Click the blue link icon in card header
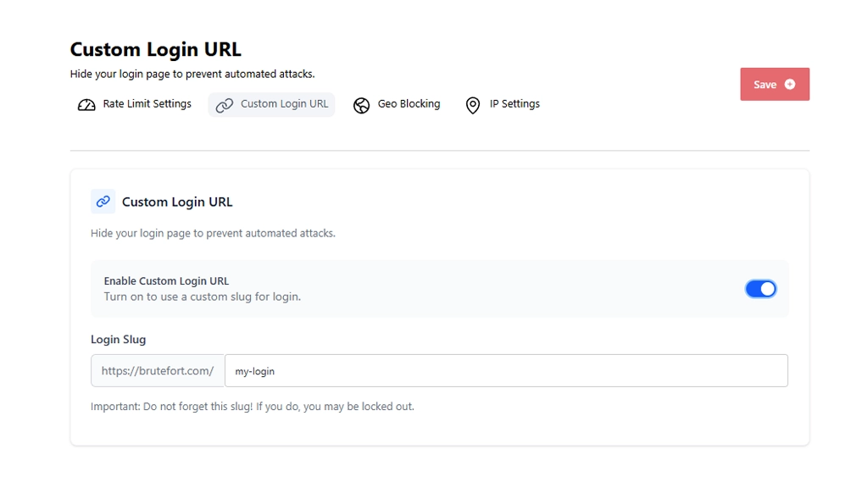Screen dimensions: 868x499 103,202
